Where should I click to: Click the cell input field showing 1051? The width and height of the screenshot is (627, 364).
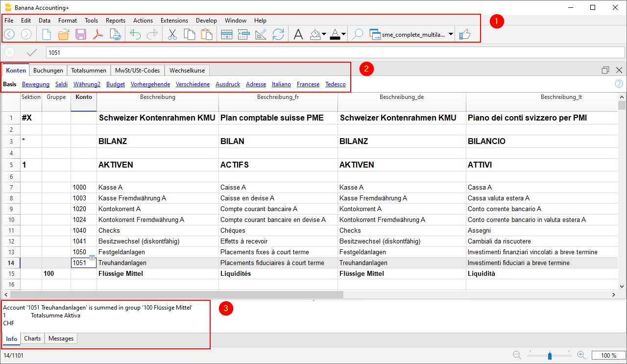click(x=335, y=52)
